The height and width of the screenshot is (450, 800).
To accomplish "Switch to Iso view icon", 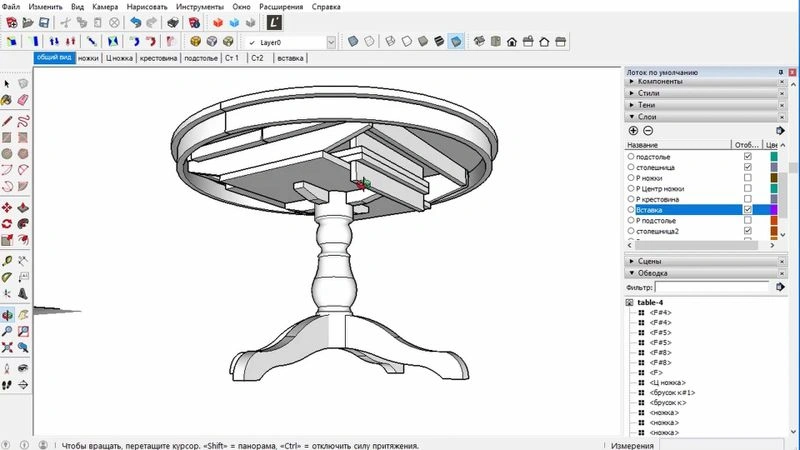I will 479,41.
